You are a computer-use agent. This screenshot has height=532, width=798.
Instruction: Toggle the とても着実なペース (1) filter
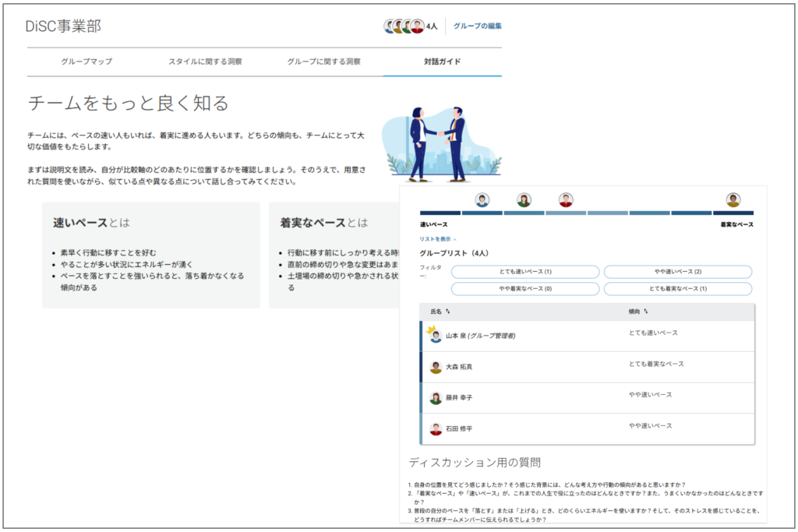(677, 289)
